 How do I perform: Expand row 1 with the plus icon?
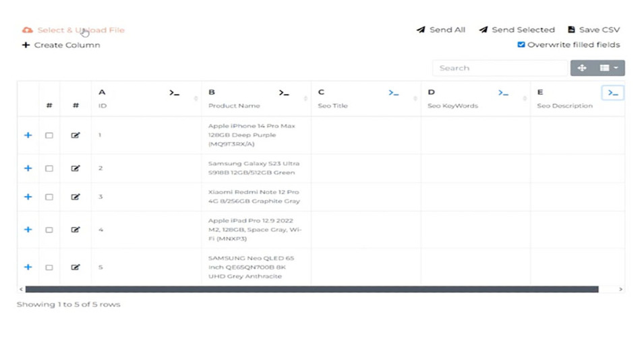(x=28, y=135)
